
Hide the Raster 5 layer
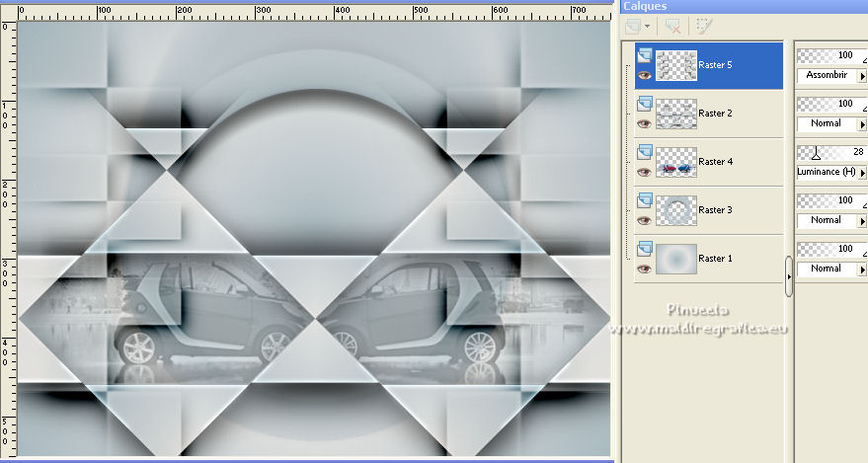coord(644,75)
